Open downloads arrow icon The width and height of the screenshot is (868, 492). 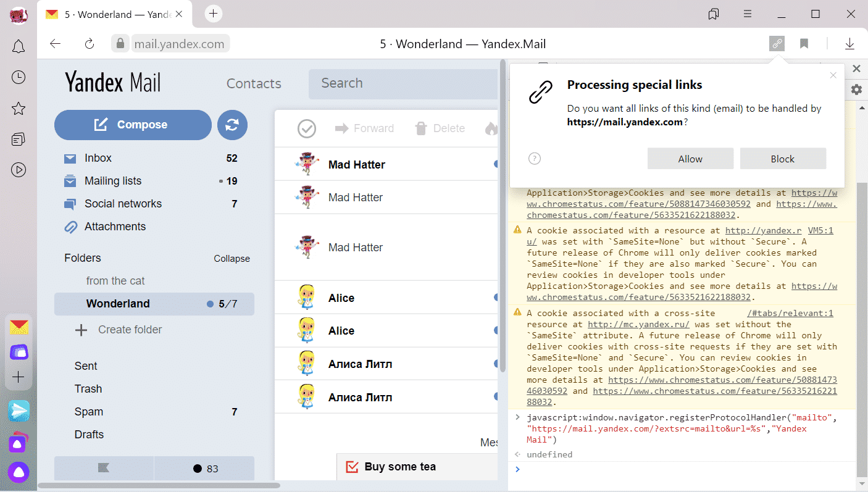click(x=849, y=44)
